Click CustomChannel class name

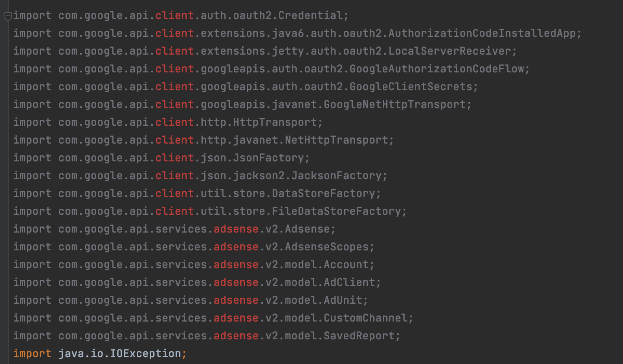(366, 318)
